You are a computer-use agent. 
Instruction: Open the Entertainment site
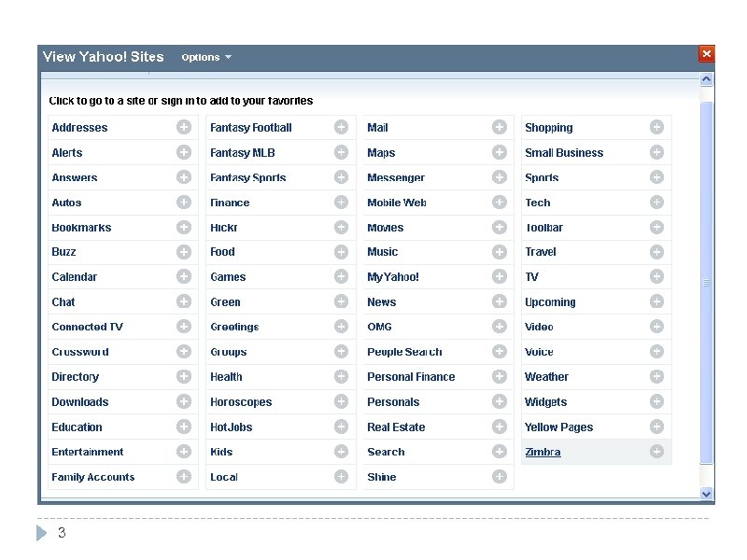(87, 452)
